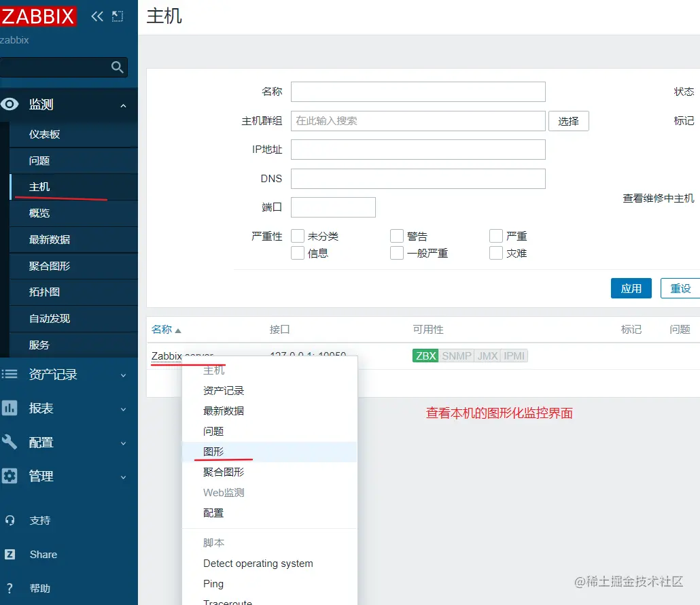The width and height of the screenshot is (700, 605).
Task: Click the wrench icon beside 配置
Action: [10, 442]
